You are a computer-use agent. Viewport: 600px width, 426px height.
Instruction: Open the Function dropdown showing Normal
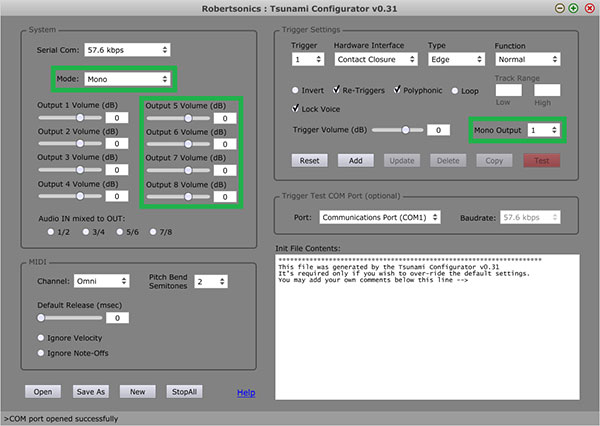[x=528, y=59]
